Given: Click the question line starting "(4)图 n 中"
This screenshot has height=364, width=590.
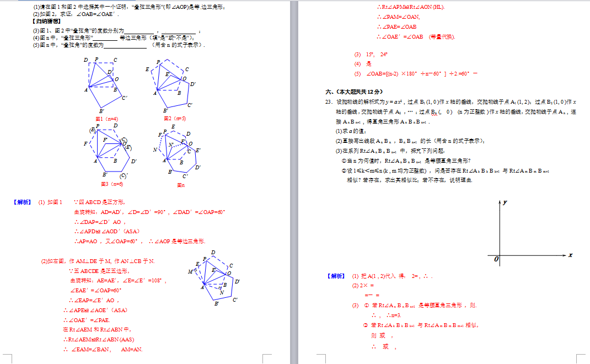Looking at the screenshot, I should pyautogui.click(x=114, y=38).
